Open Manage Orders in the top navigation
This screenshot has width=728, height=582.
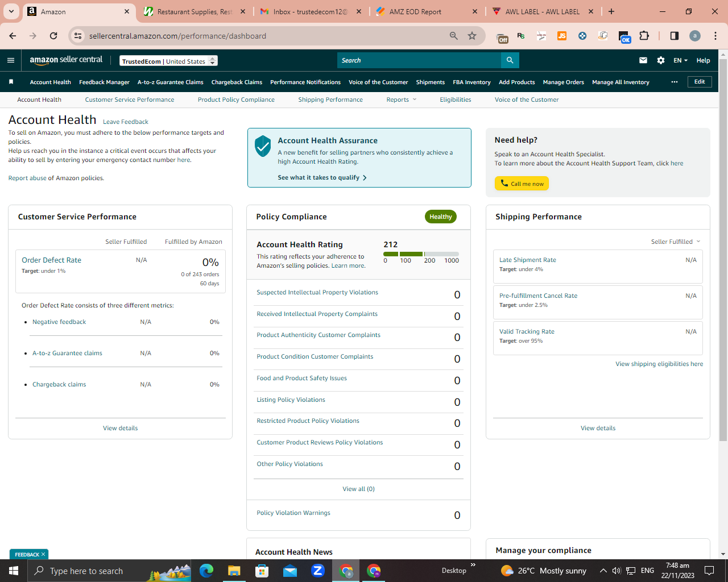point(563,82)
